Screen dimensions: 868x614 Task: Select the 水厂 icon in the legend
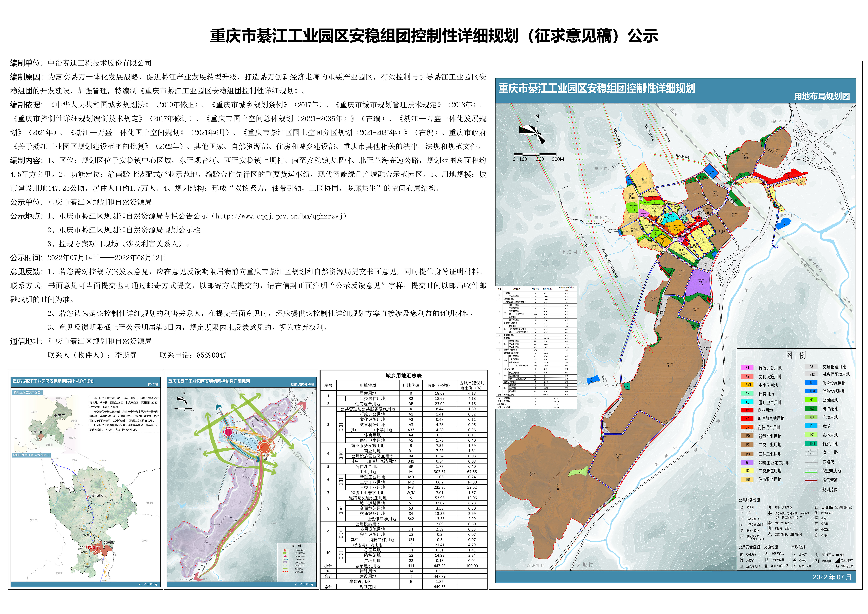click(x=837, y=555)
